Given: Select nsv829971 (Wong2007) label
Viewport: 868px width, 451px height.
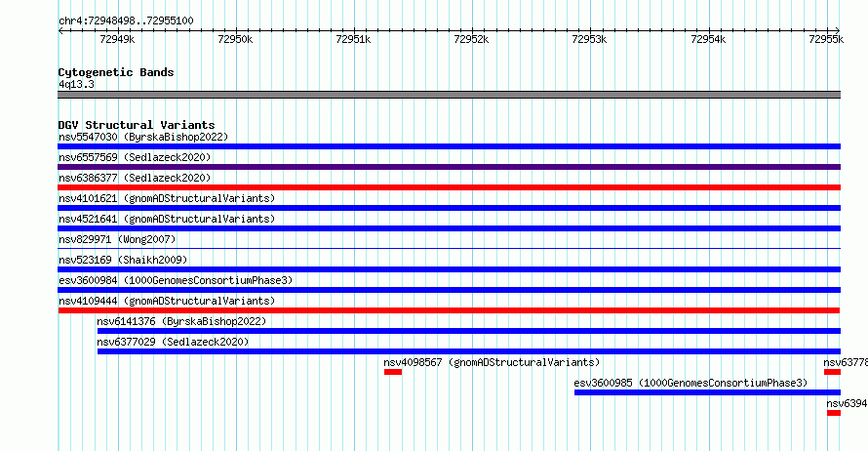Looking at the screenshot, I should (x=117, y=239).
